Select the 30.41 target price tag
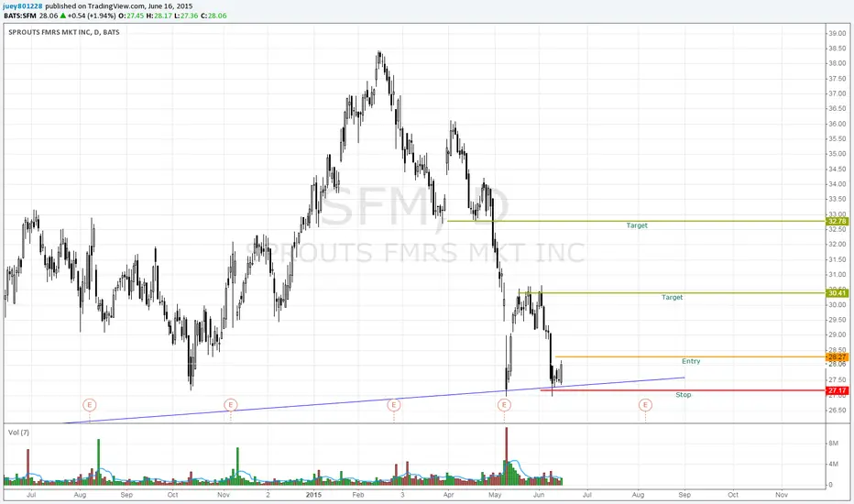 tap(838, 293)
